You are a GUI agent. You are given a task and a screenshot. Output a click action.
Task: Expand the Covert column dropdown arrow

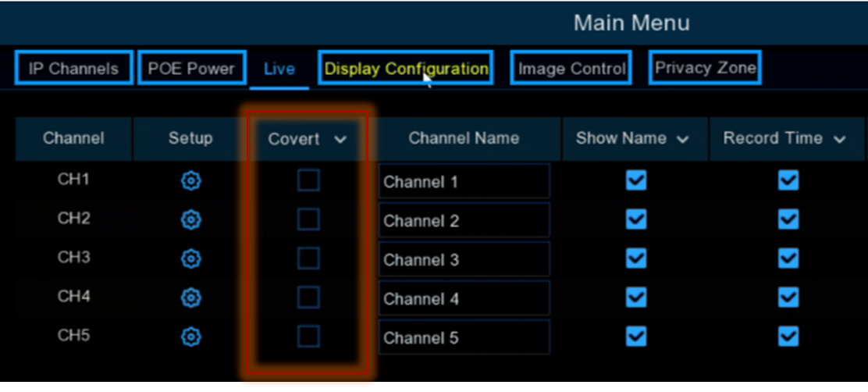click(340, 140)
